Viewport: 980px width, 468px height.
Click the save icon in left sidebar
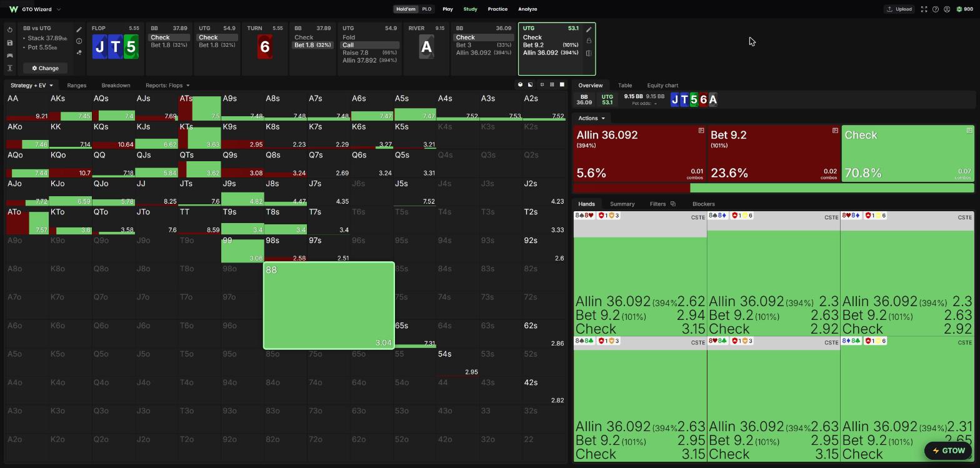(10, 42)
